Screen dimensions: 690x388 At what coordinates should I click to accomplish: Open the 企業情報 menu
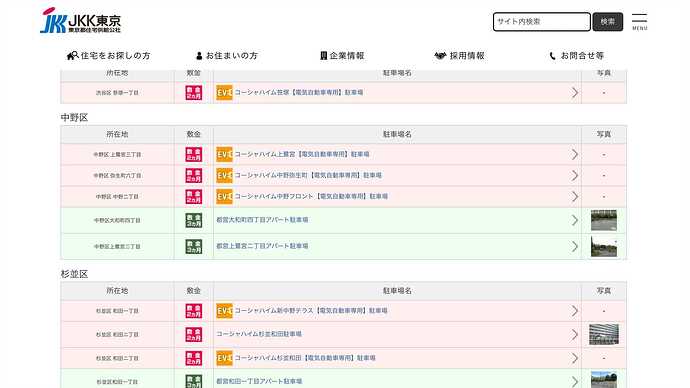click(342, 56)
